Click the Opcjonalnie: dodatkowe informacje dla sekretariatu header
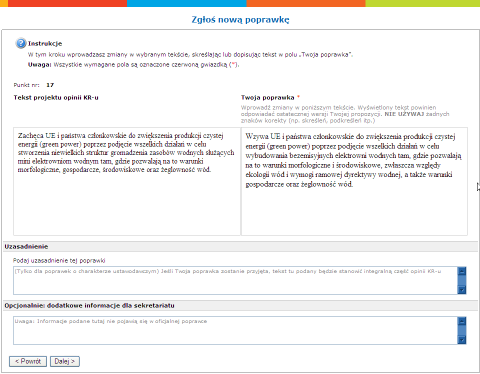 89,306
